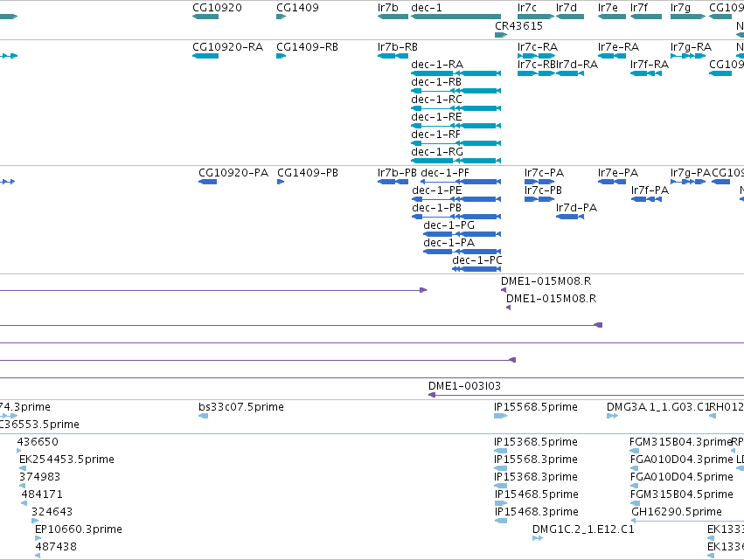Click the Ir7f-RA transcript
744x560 pixels.
(x=646, y=73)
